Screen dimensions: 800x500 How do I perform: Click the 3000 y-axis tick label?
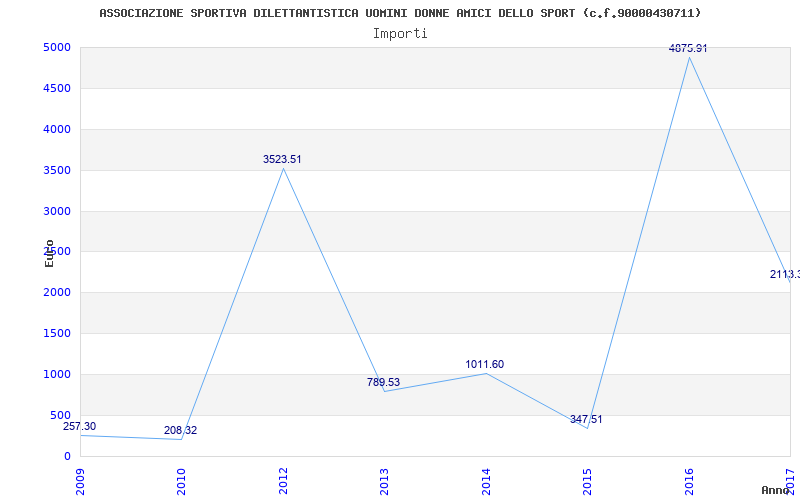(57, 211)
